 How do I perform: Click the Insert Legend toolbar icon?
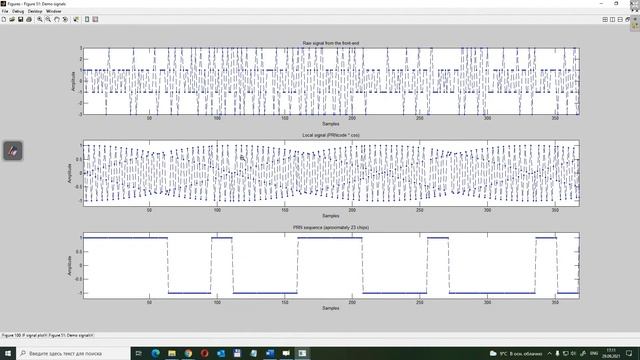[x=95, y=20]
